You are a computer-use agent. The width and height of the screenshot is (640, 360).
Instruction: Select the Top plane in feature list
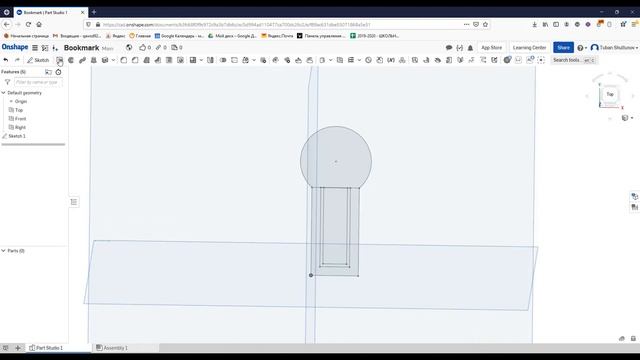tap(19, 110)
